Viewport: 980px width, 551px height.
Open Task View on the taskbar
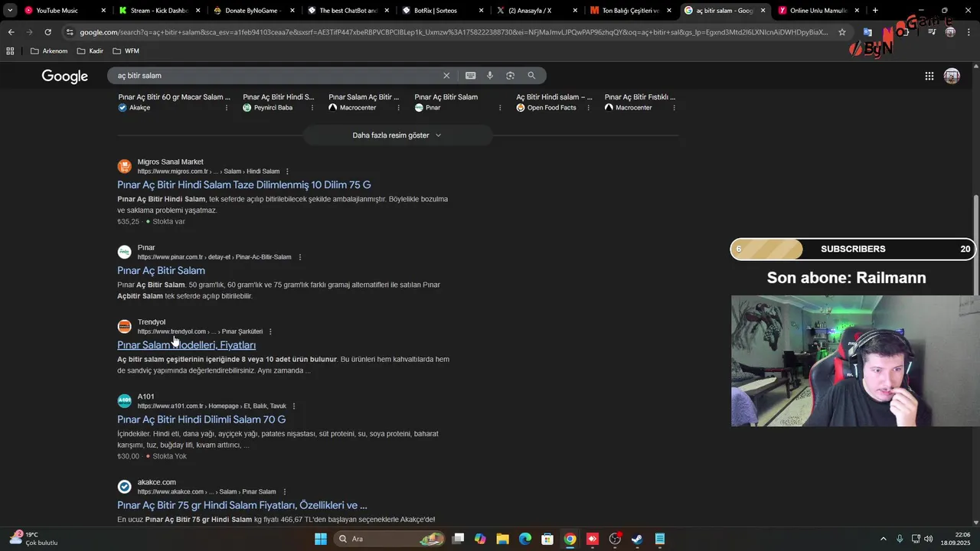(x=458, y=539)
